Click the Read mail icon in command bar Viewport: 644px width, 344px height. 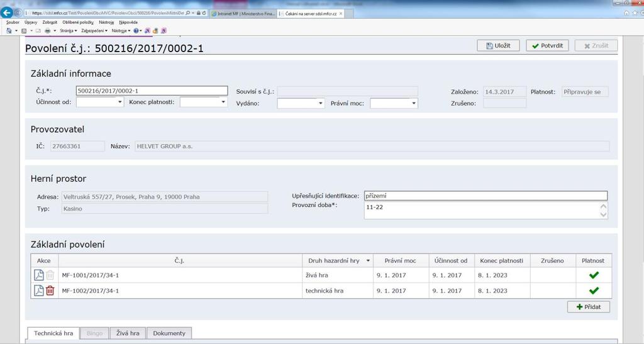[38, 31]
